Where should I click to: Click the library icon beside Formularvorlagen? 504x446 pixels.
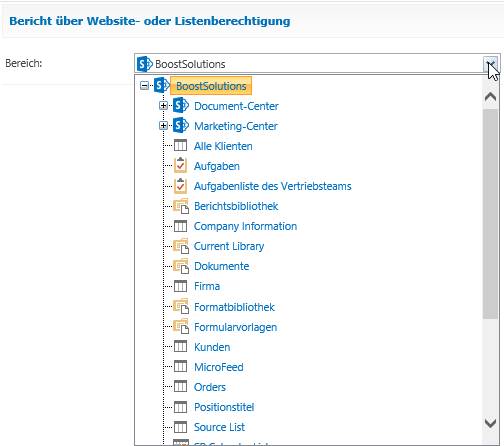(x=181, y=327)
